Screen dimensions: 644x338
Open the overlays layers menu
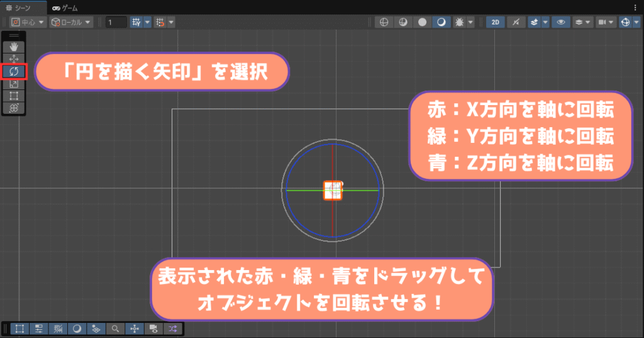(582, 22)
